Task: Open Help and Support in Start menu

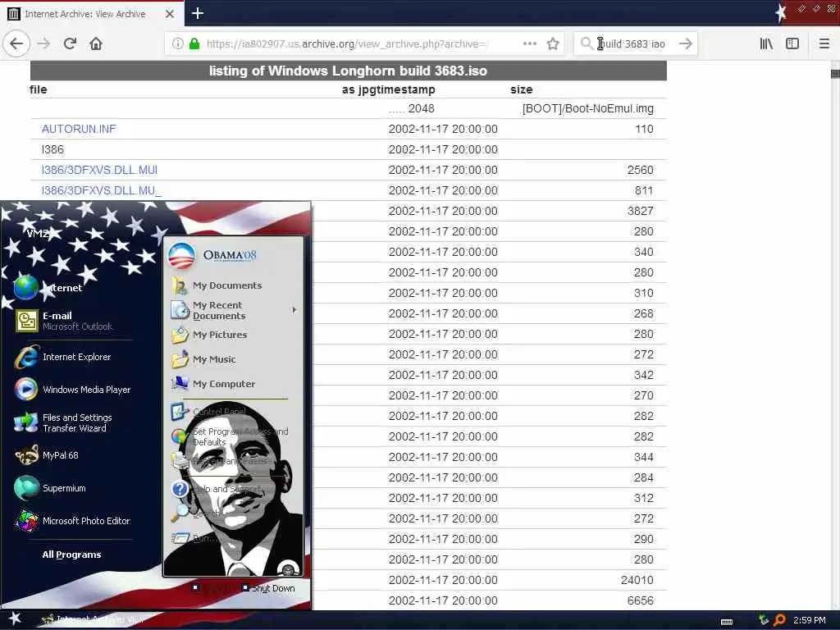Action: pyautogui.click(x=217, y=489)
